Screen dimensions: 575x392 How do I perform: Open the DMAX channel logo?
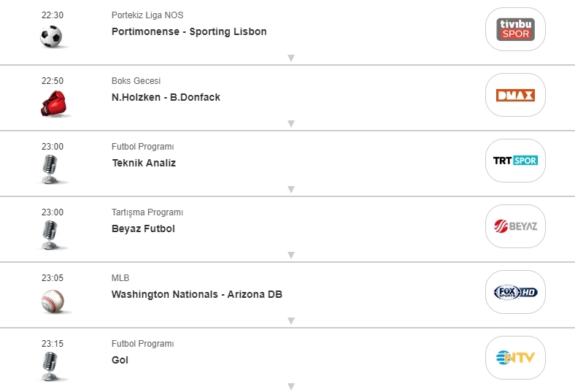(x=515, y=95)
